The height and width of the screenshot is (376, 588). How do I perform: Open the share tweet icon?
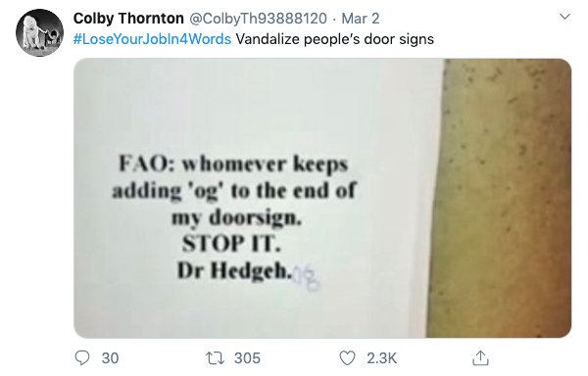click(480, 358)
